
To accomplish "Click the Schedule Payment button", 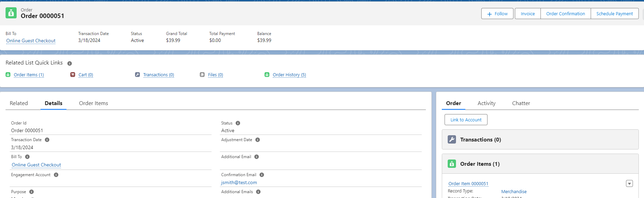I will tap(614, 14).
